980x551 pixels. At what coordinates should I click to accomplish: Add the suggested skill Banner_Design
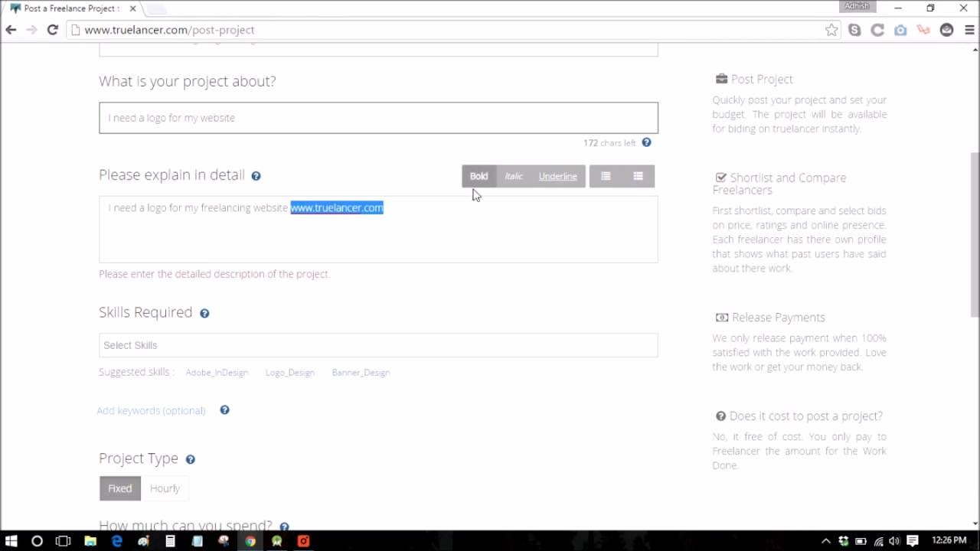pos(361,372)
